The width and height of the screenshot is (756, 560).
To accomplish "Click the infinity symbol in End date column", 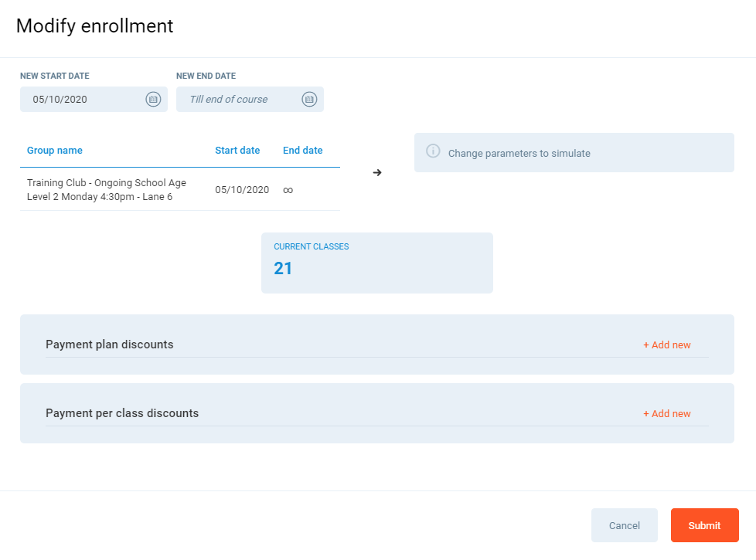I will tap(288, 190).
